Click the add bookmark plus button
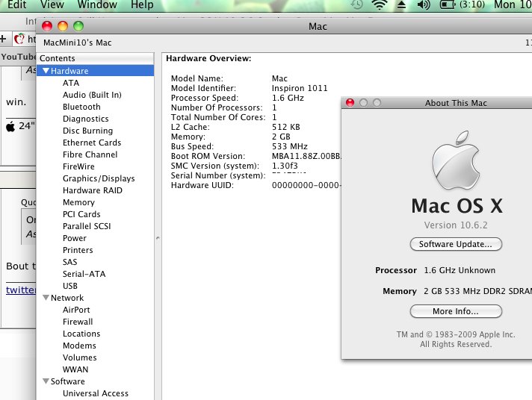 3,39
